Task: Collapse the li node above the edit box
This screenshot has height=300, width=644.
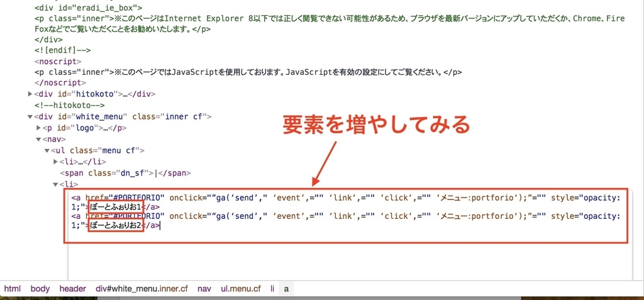Action: 56,184
